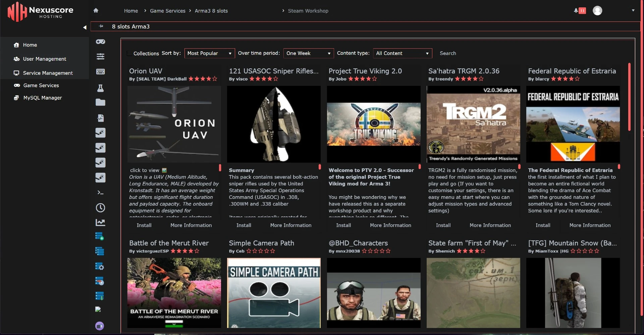Install Project True Viking 2.0
This screenshot has width=644, height=335.
click(x=343, y=225)
